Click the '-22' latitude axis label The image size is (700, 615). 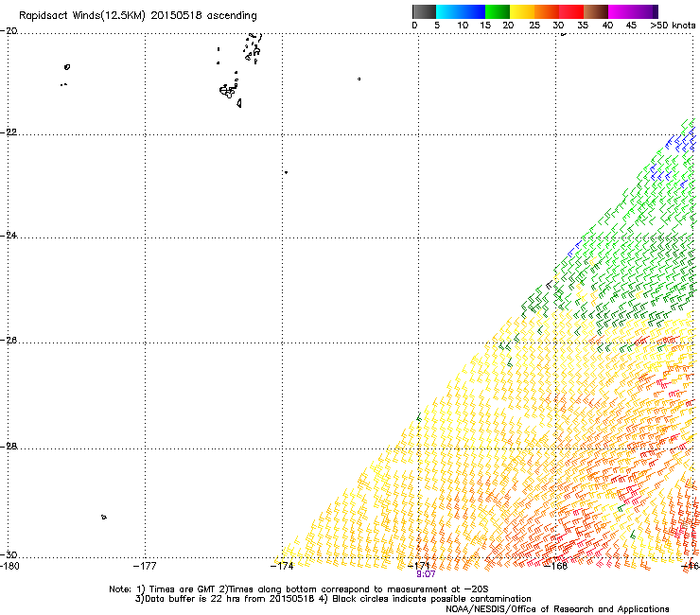point(9,132)
